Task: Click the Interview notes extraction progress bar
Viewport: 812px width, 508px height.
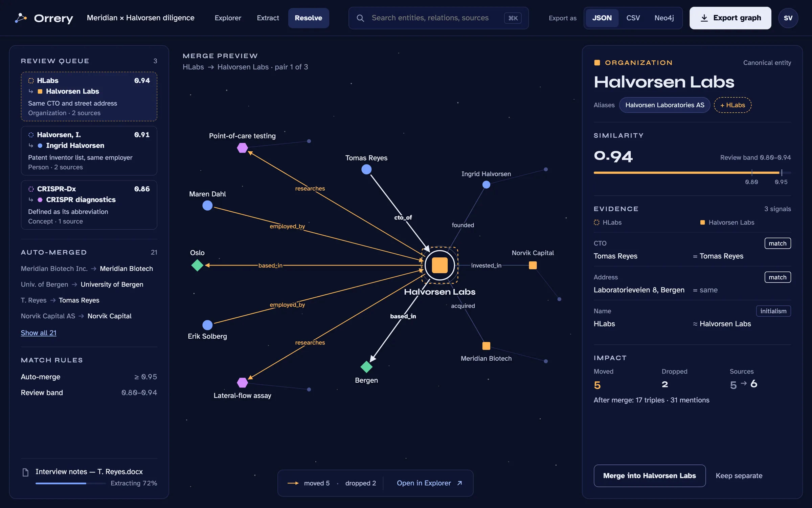Action: (x=71, y=483)
